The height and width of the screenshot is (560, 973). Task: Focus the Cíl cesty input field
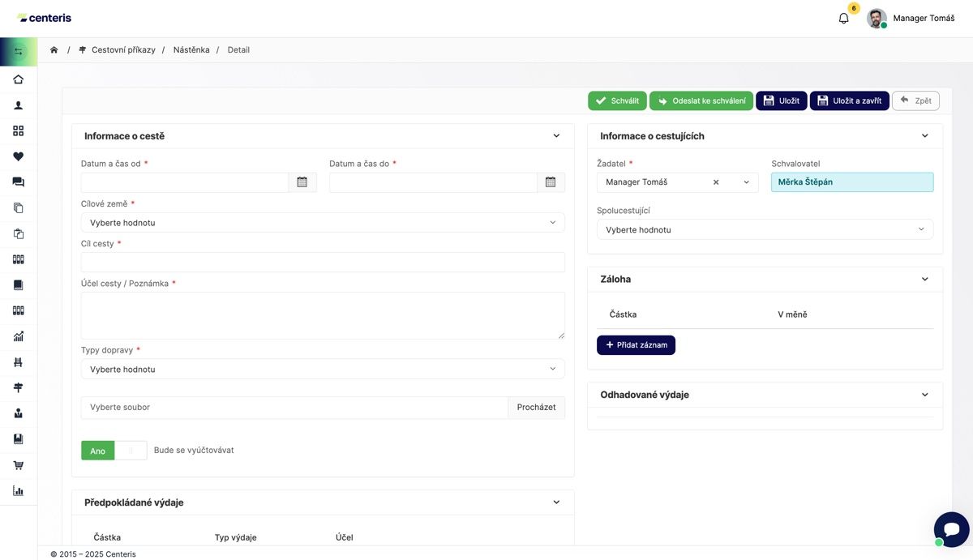(x=323, y=262)
